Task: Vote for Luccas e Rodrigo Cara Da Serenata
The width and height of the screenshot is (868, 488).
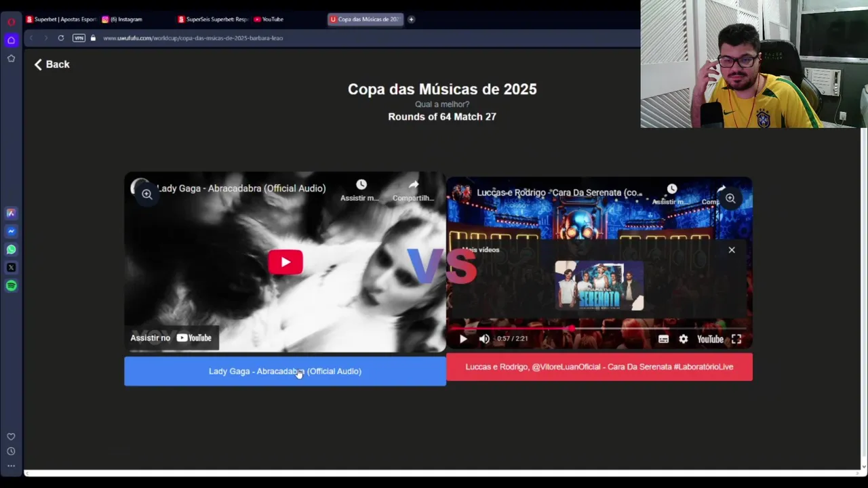Action: click(599, 367)
